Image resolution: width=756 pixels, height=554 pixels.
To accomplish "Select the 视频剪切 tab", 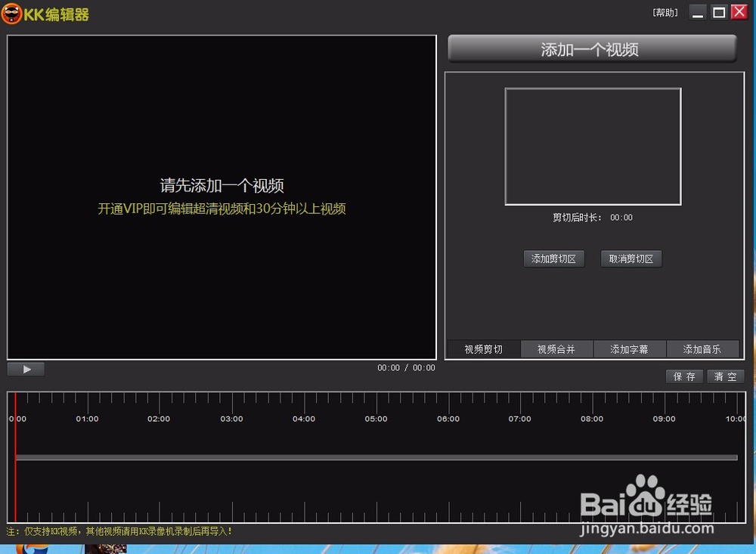I will pos(483,348).
